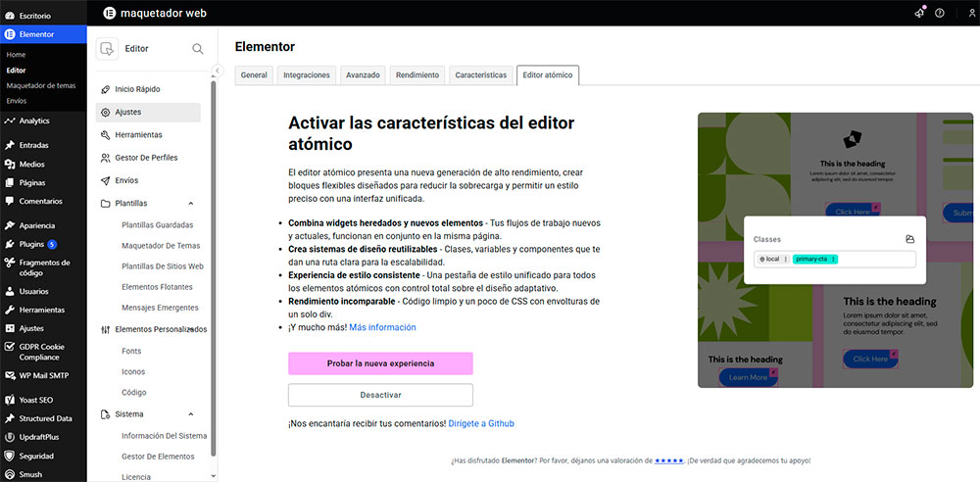Open the Más información link
This screenshot has width=980, height=482.
[382, 327]
